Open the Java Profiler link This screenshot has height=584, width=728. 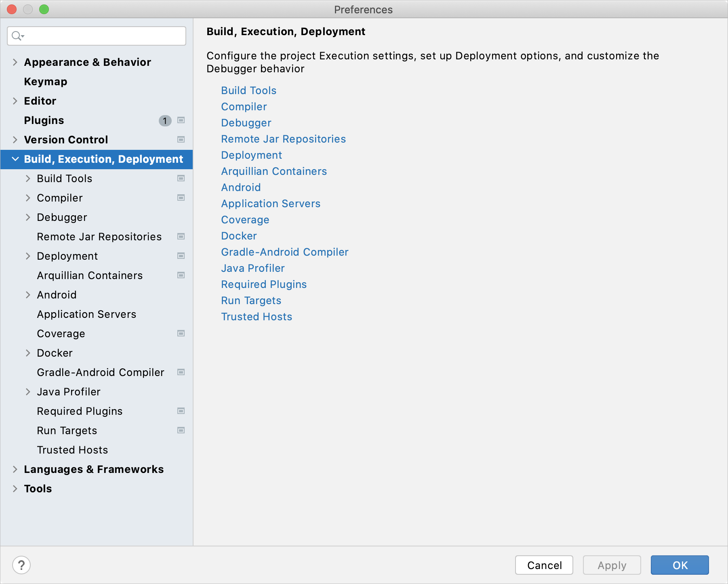point(252,268)
